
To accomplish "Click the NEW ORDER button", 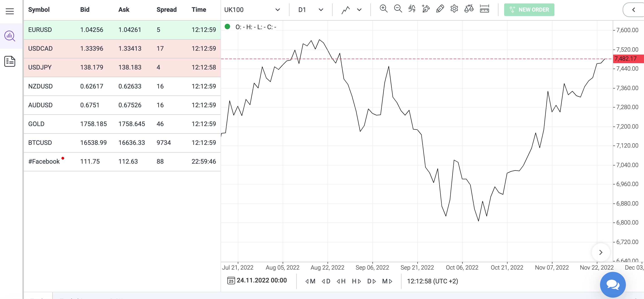I will (x=529, y=10).
